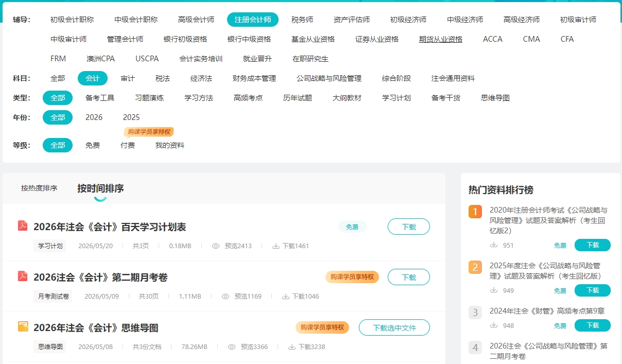Download 2024年注会《财管》高频考点第9章
622x364 pixels.
(x=593, y=325)
